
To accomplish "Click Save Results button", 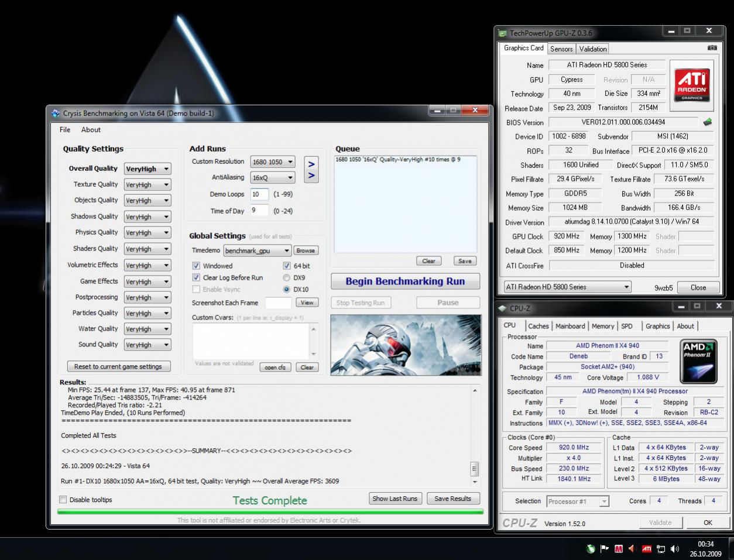I will tap(452, 499).
